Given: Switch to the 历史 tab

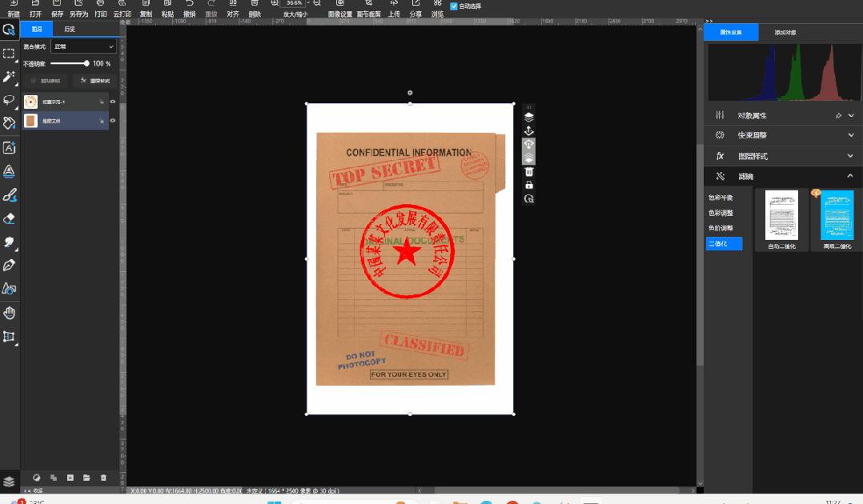Looking at the screenshot, I should [70, 30].
